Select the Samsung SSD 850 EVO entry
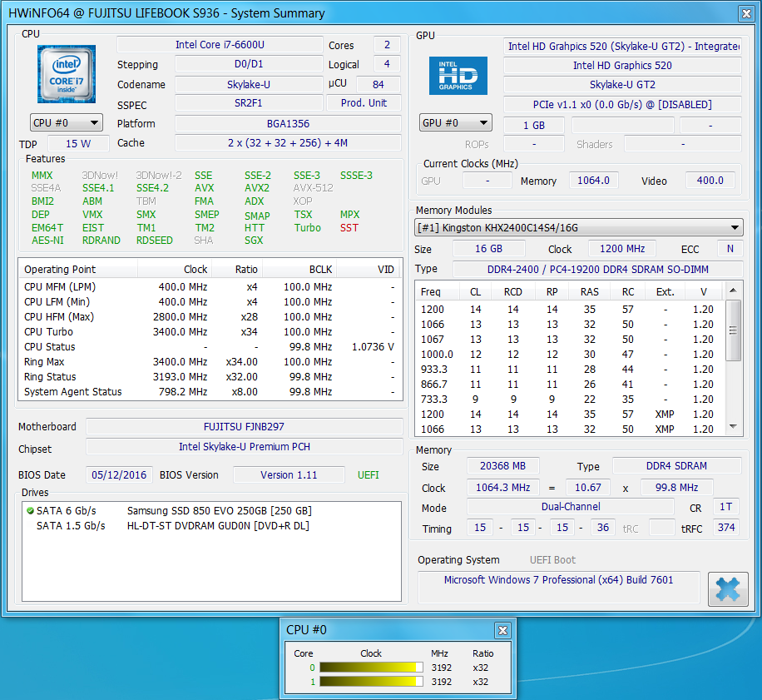 (x=219, y=510)
